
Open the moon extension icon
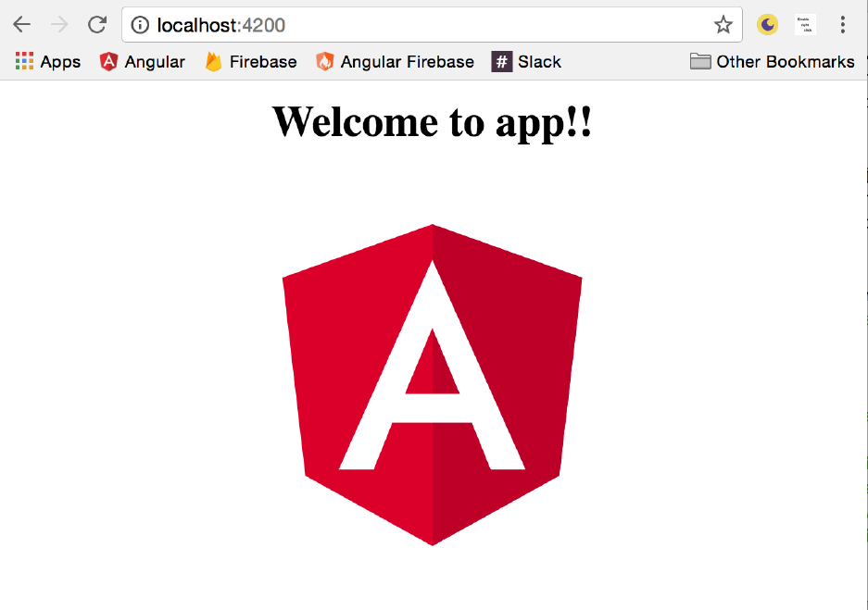767,25
